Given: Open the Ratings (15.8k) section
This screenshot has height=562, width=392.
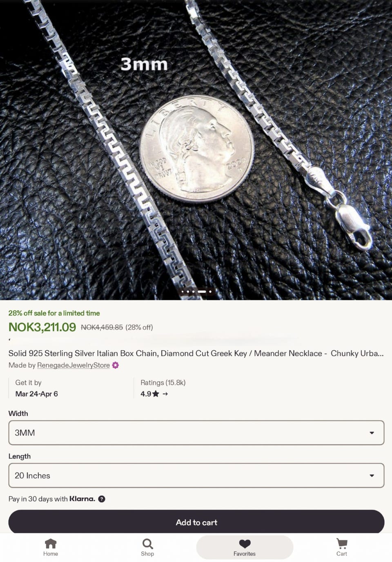Looking at the screenshot, I should pos(163,382).
